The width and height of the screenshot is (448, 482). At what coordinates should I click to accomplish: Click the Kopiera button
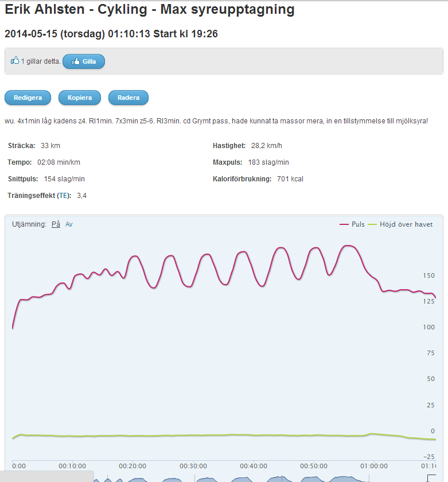(x=80, y=98)
